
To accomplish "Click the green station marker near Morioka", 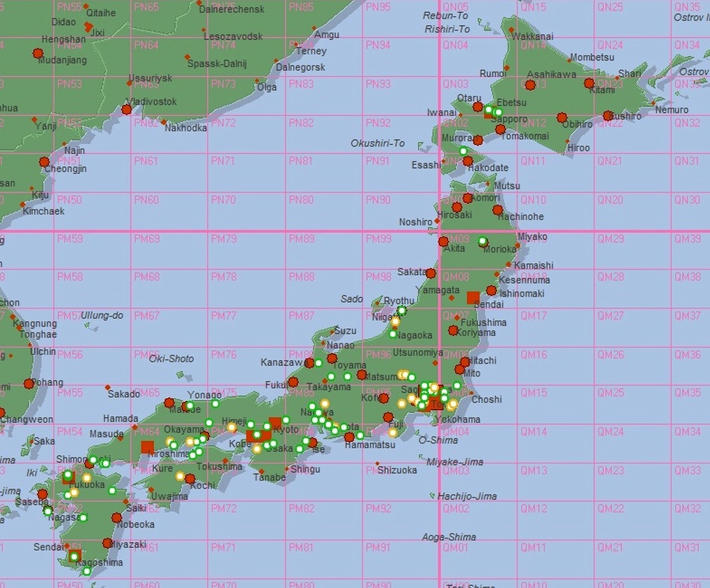I will click(482, 241).
